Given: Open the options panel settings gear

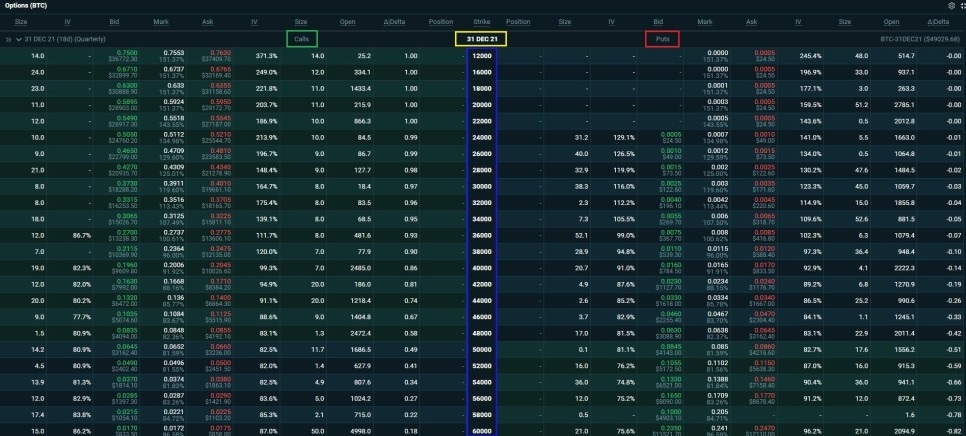Looking at the screenshot, I should (x=951, y=6).
